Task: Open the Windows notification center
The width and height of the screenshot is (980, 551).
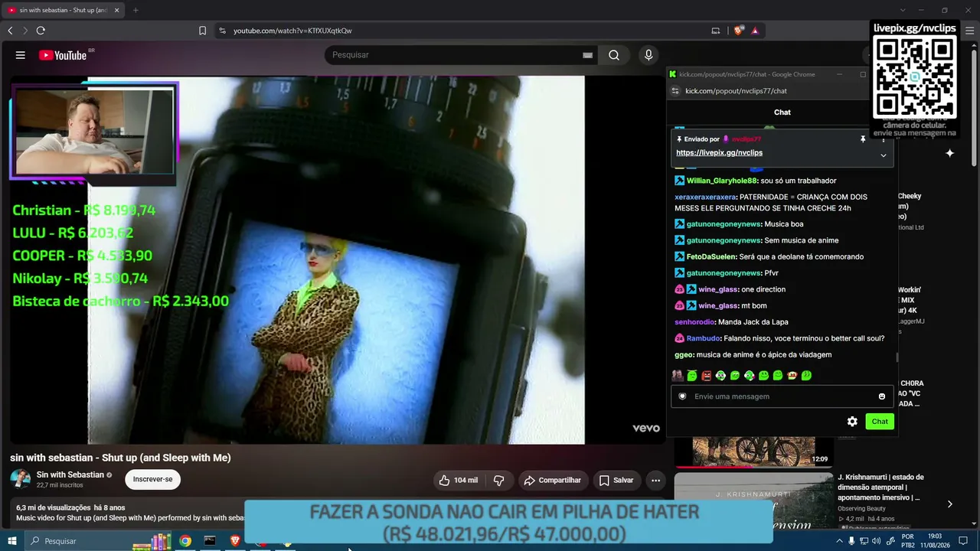Action: pos(963,541)
